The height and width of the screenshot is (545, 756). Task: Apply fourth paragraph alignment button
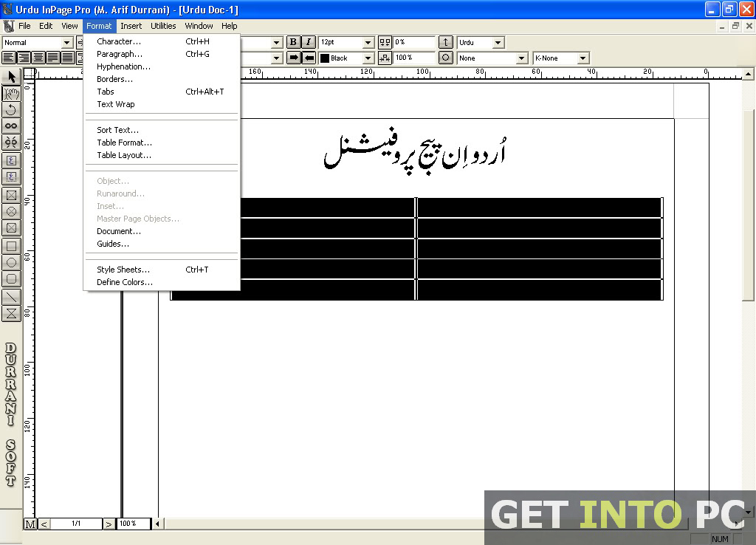[53, 58]
